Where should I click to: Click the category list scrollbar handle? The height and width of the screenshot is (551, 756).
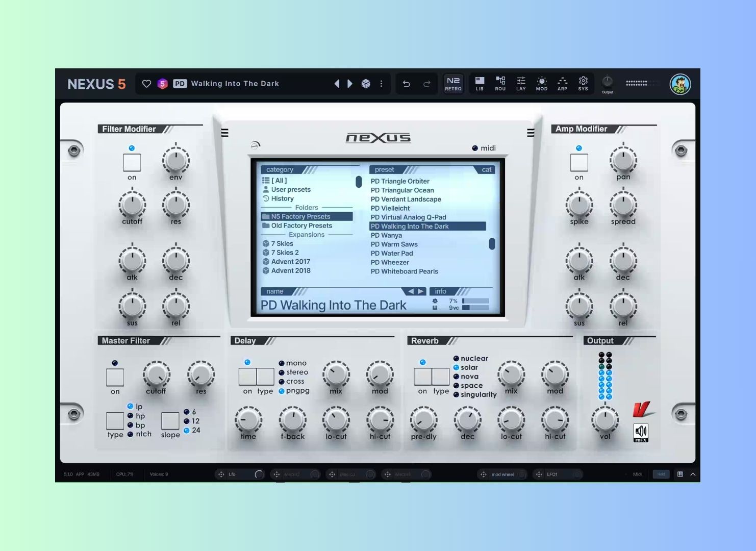click(x=359, y=182)
